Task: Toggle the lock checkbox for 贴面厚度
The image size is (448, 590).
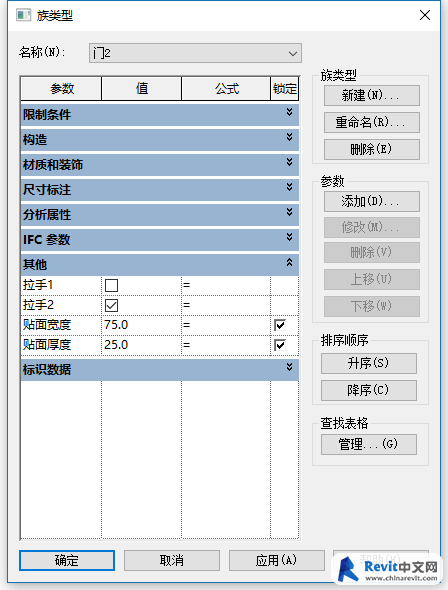Action: coord(280,345)
